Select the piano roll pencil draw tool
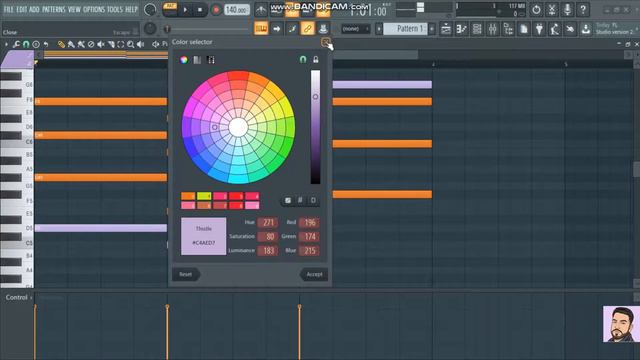This screenshot has width=640, height=360. pos(61,44)
